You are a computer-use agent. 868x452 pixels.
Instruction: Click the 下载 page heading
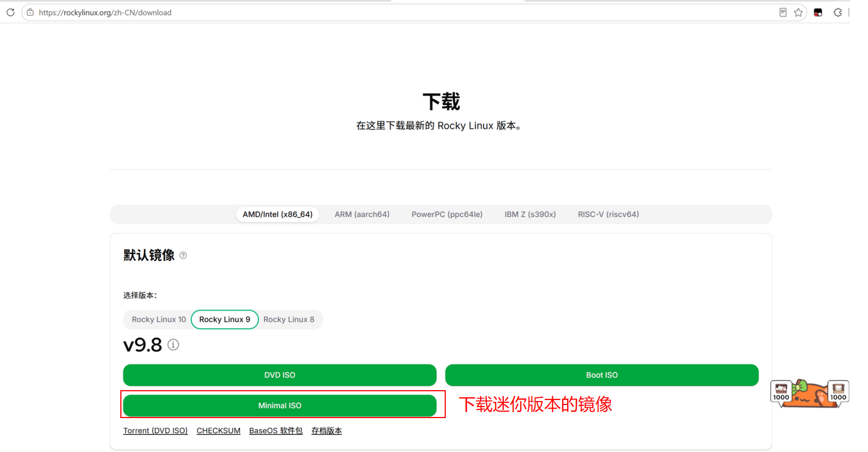pyautogui.click(x=441, y=102)
